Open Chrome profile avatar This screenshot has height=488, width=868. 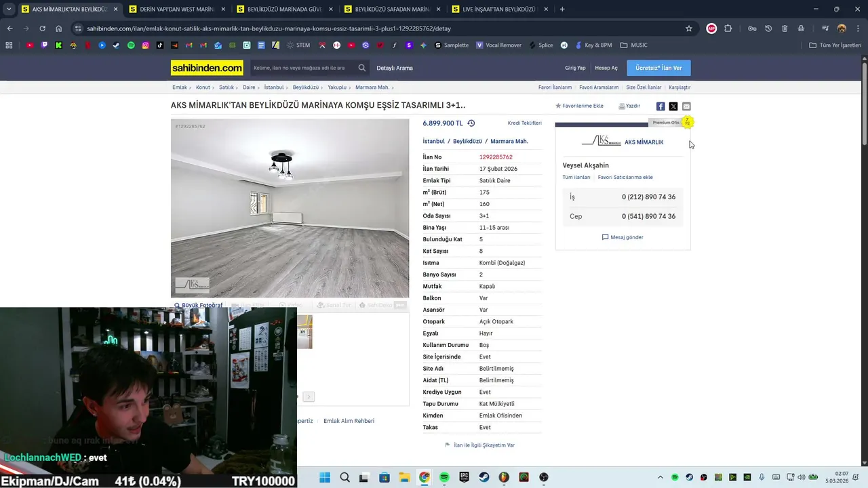(x=842, y=28)
